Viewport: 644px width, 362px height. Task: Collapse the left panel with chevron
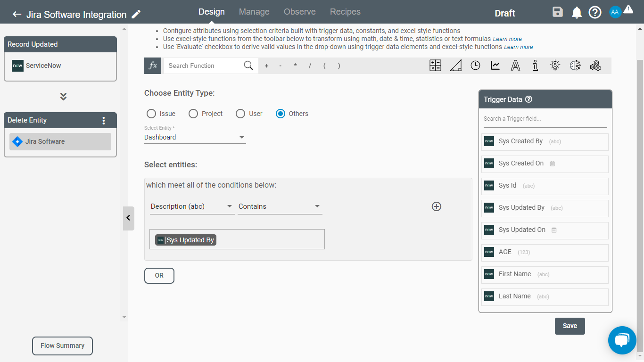pos(129,218)
